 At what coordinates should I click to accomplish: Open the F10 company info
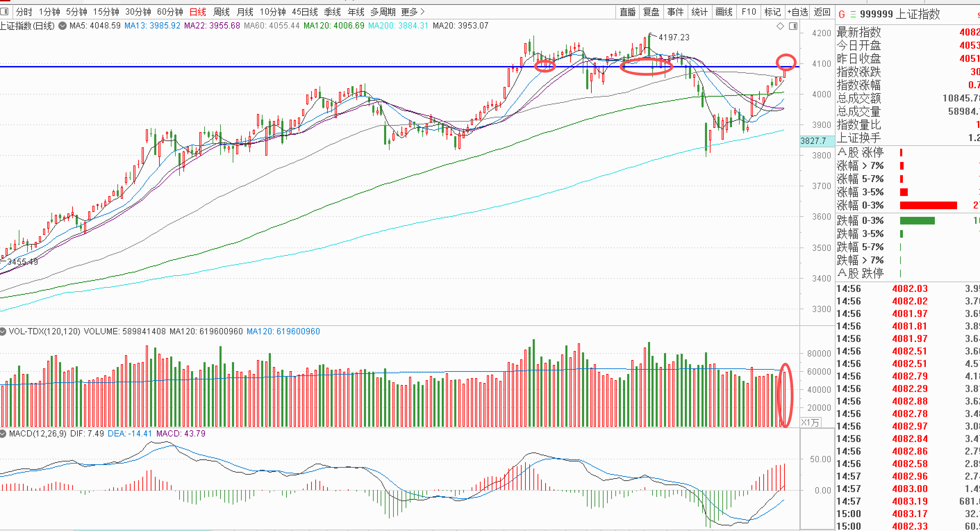coord(749,12)
